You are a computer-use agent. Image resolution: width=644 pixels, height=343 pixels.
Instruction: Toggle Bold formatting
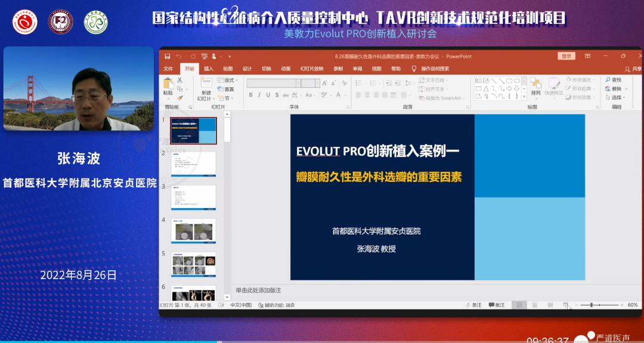pyautogui.click(x=250, y=95)
